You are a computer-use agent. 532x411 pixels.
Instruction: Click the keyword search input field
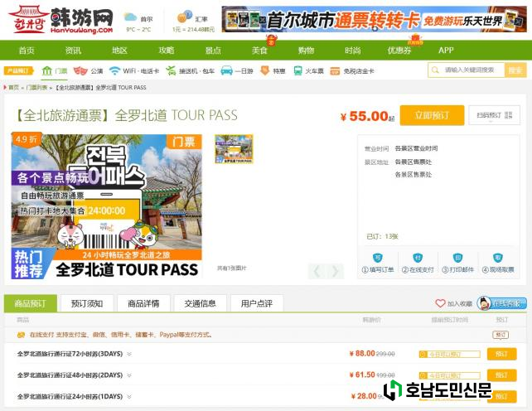point(474,70)
